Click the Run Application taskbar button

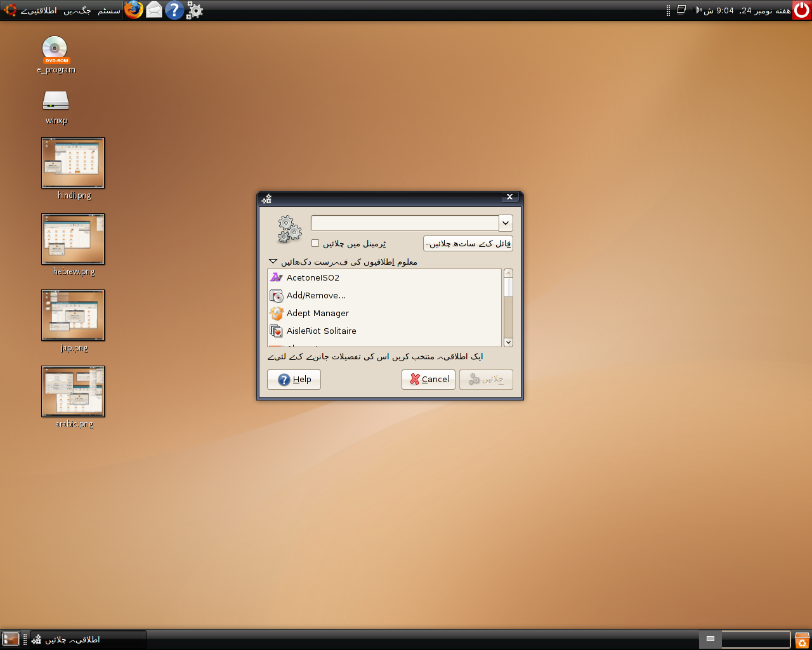(x=88, y=639)
